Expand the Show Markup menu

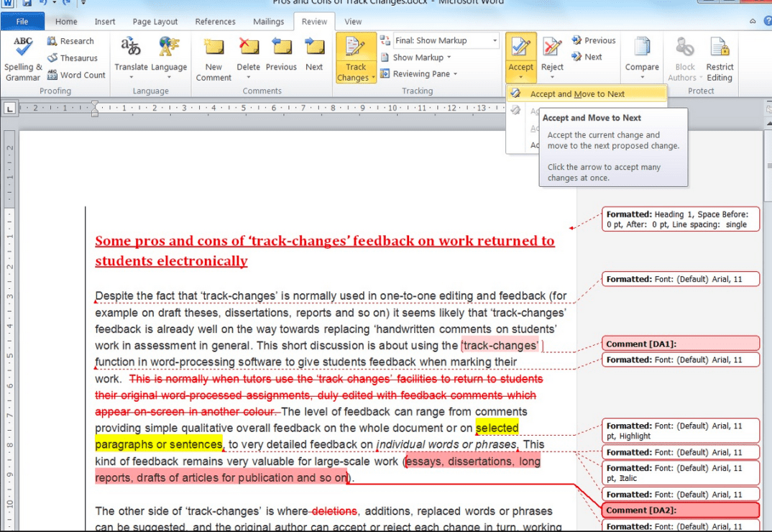pos(449,58)
